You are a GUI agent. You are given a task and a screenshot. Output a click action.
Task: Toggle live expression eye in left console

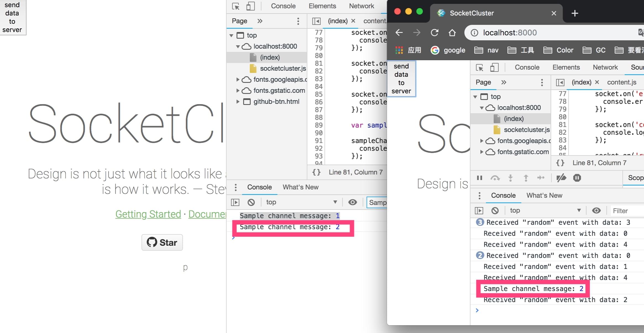point(353,202)
